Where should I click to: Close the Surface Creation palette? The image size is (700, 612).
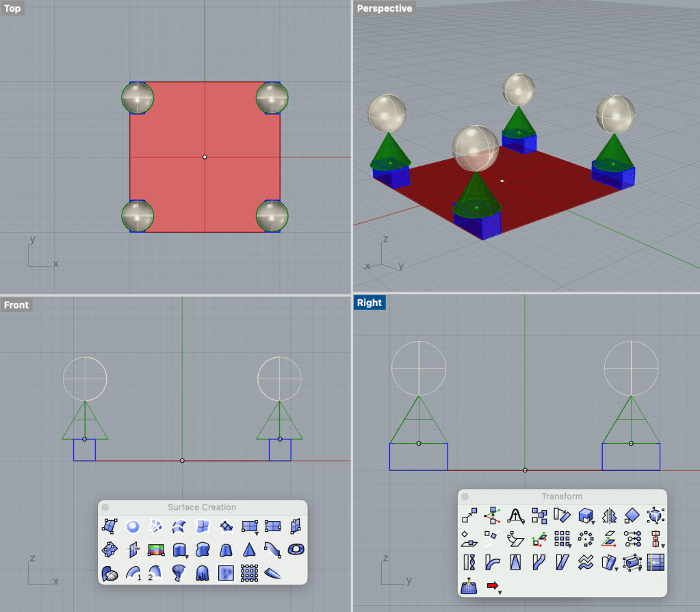coord(105,507)
